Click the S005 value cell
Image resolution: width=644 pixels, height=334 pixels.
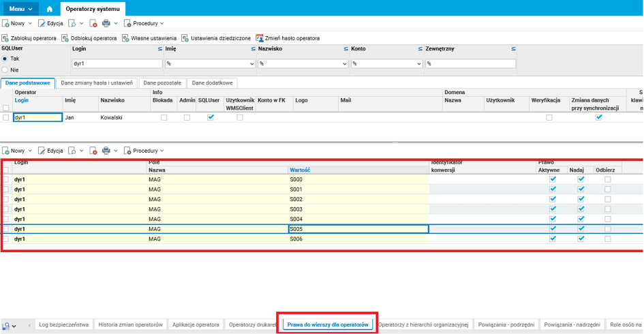pos(358,229)
